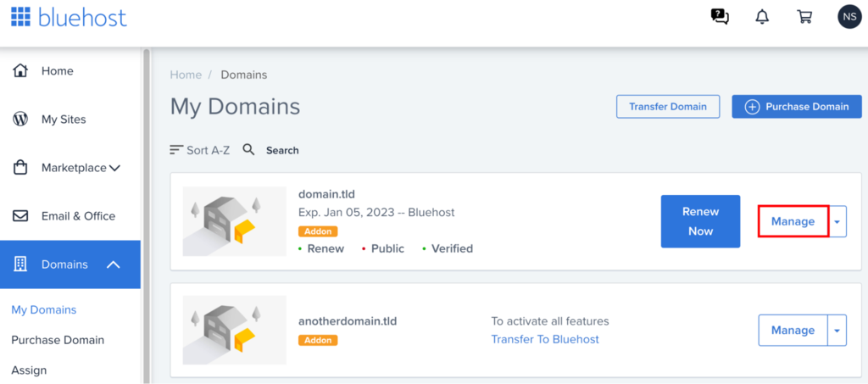Click the domain.tld thumbnail image
Image resolution: width=868 pixels, height=384 pixels.
pos(235,221)
